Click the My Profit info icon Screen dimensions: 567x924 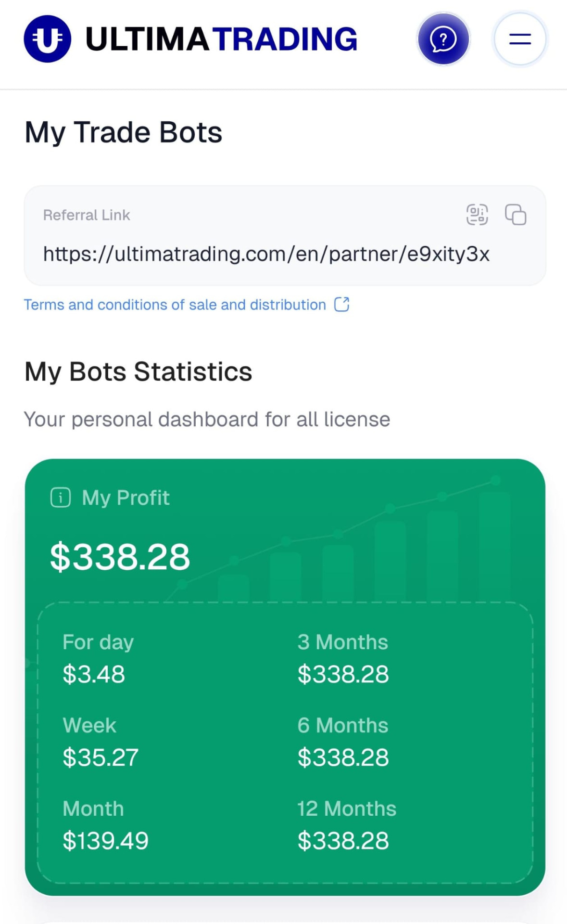click(x=61, y=498)
